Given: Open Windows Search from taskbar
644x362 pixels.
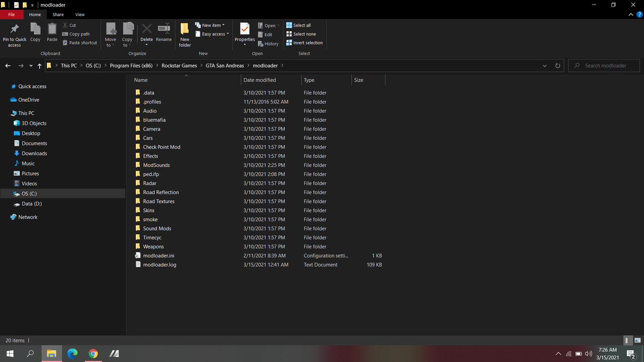Looking at the screenshot, I should [30, 353].
